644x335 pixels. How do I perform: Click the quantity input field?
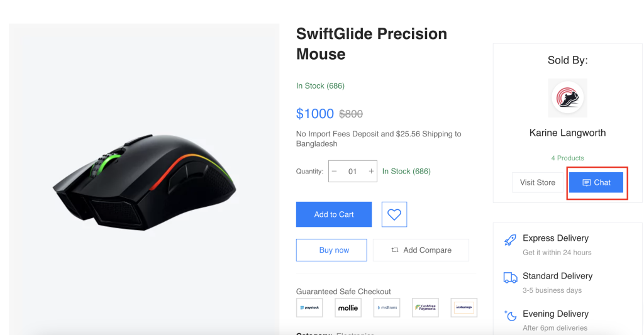[352, 171]
